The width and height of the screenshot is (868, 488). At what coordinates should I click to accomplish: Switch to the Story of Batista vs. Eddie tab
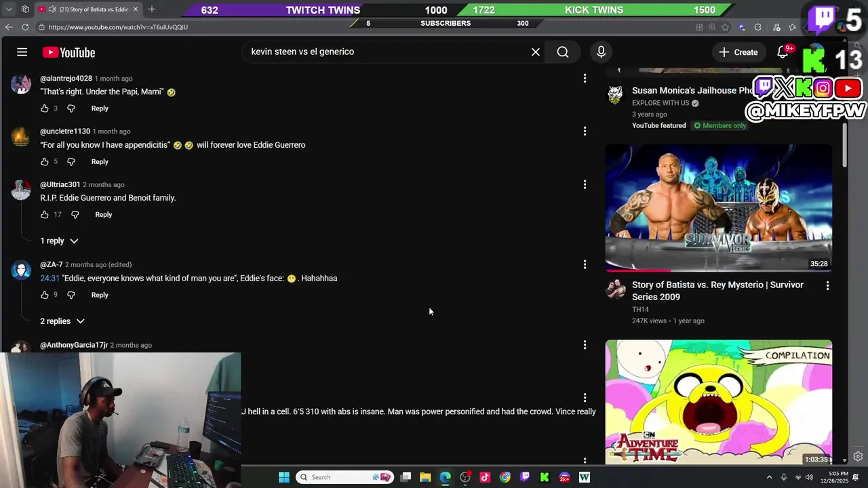[x=88, y=9]
